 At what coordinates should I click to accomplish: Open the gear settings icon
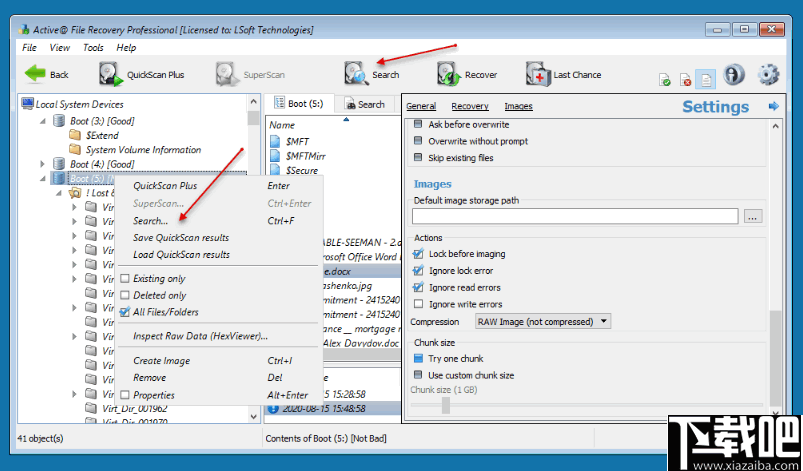click(x=768, y=75)
